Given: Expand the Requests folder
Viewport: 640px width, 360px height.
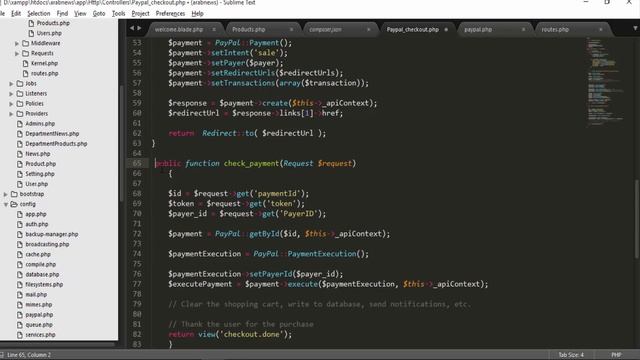Looking at the screenshot, I should [17, 53].
